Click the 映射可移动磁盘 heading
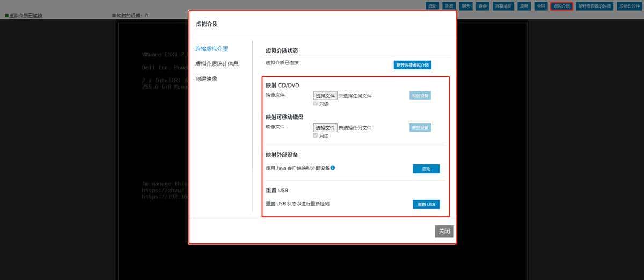The height and width of the screenshot is (280, 644). tap(286, 117)
